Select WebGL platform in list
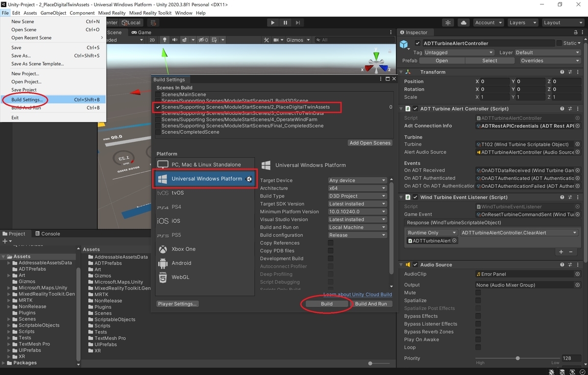 [205, 277]
